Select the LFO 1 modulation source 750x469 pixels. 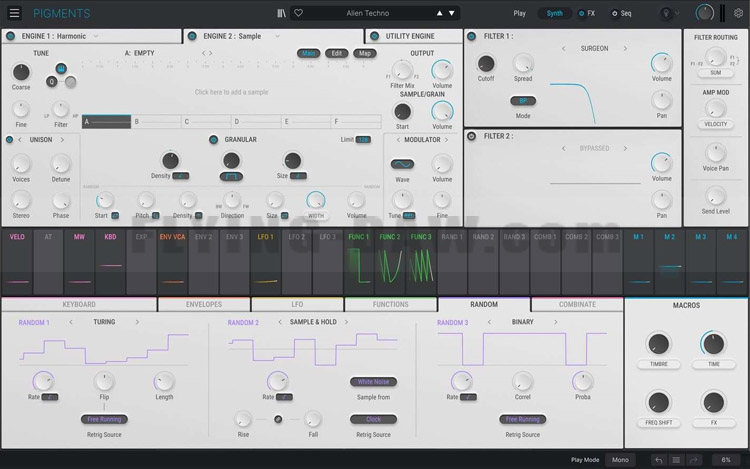[x=265, y=262]
